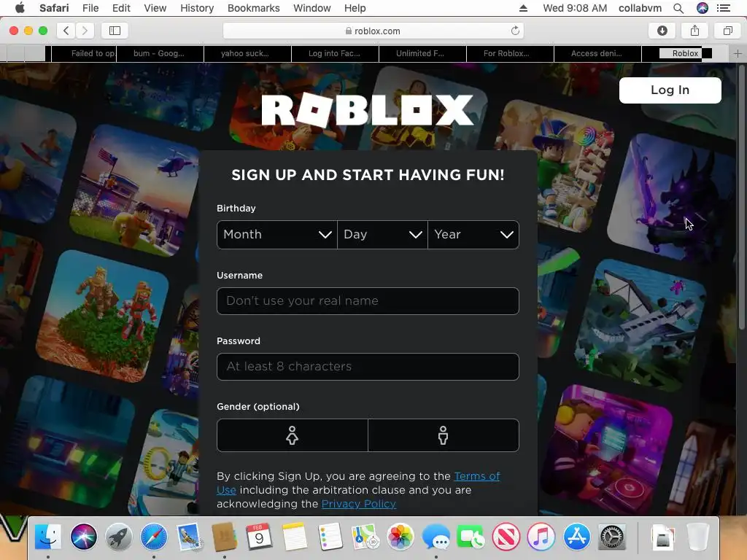
Task: Focus the Password input field
Action: pos(368,367)
